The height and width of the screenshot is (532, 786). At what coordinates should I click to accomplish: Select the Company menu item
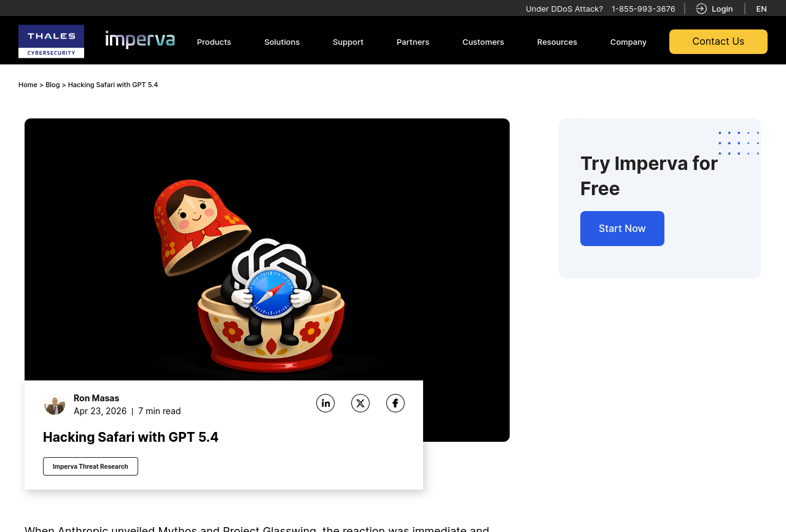point(628,42)
